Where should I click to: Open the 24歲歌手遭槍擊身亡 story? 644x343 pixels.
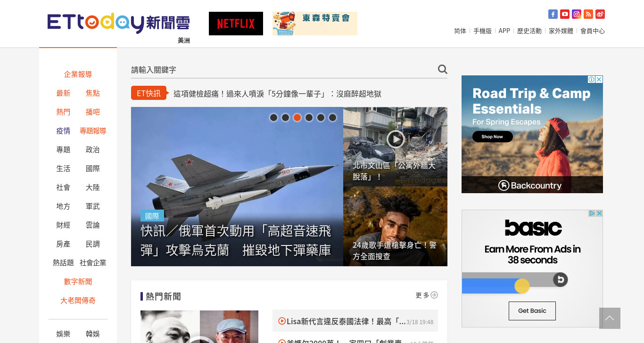pos(395,251)
